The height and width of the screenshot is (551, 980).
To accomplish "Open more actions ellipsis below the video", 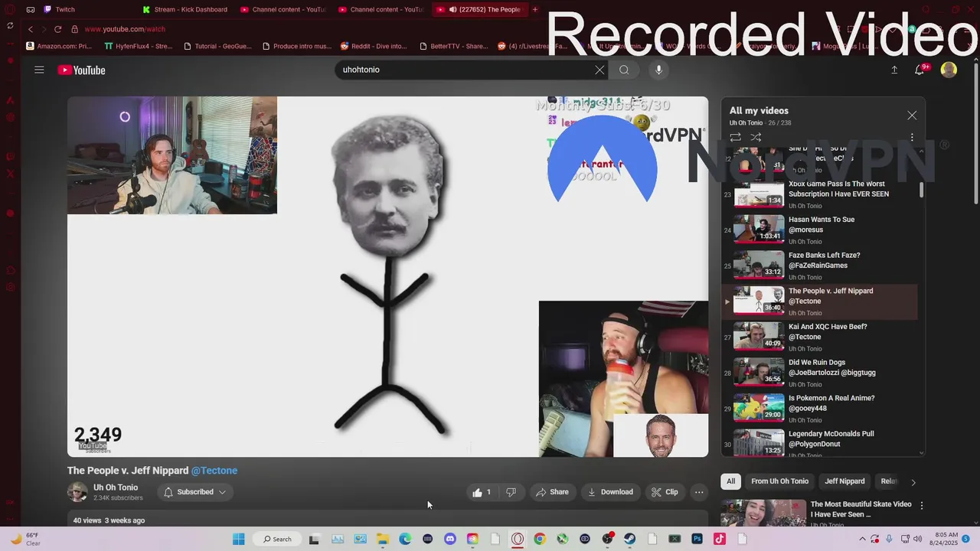I will tap(699, 492).
